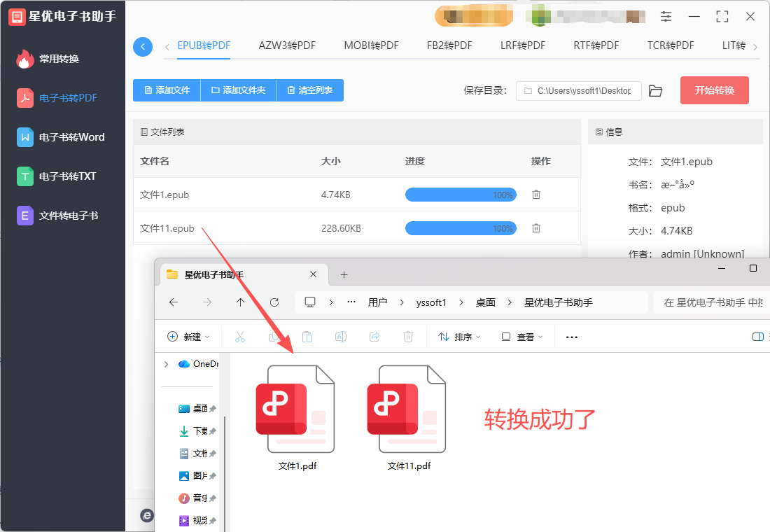
Task: Click the 桌面 breadcrumb
Action: [x=486, y=302]
